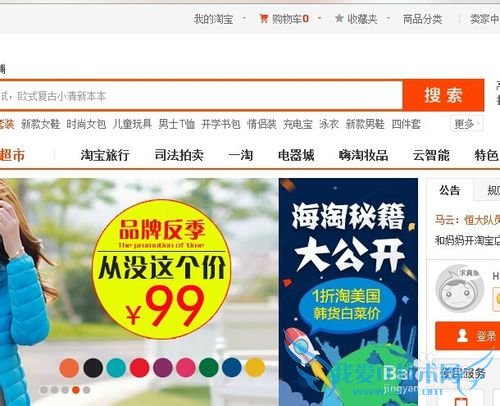Select the last carousel indicator dot
This screenshot has width=500, height=406.
86,390
